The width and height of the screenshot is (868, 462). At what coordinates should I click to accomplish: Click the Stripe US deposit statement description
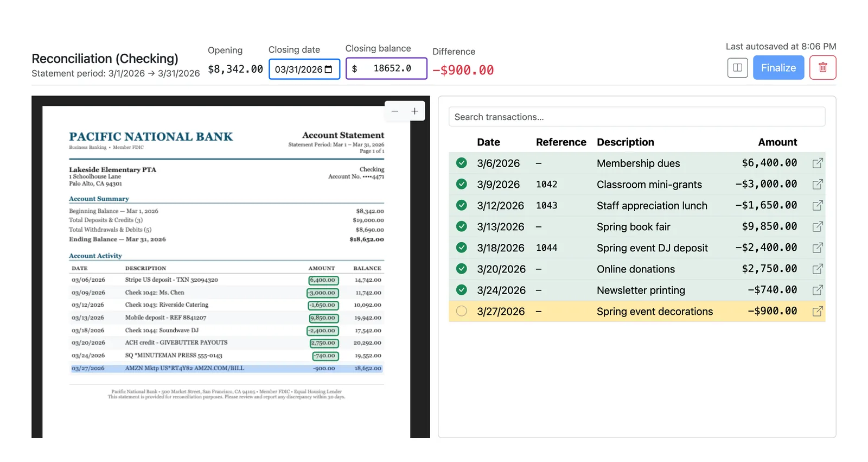point(171,280)
